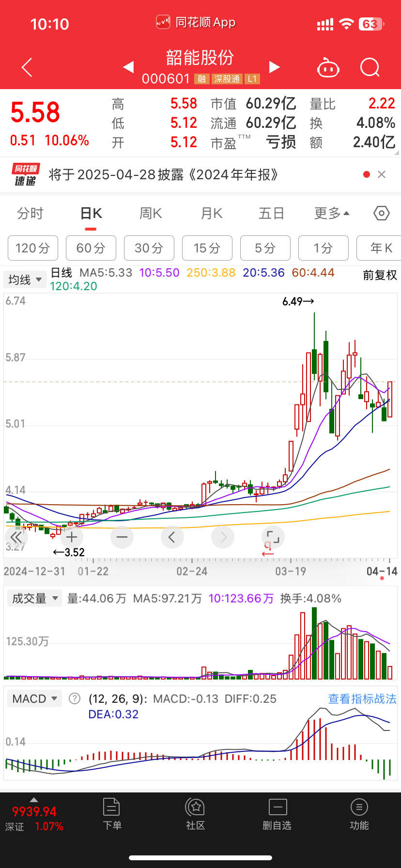Open 查看指标战法 link
The image size is (401, 868).
[x=362, y=698]
